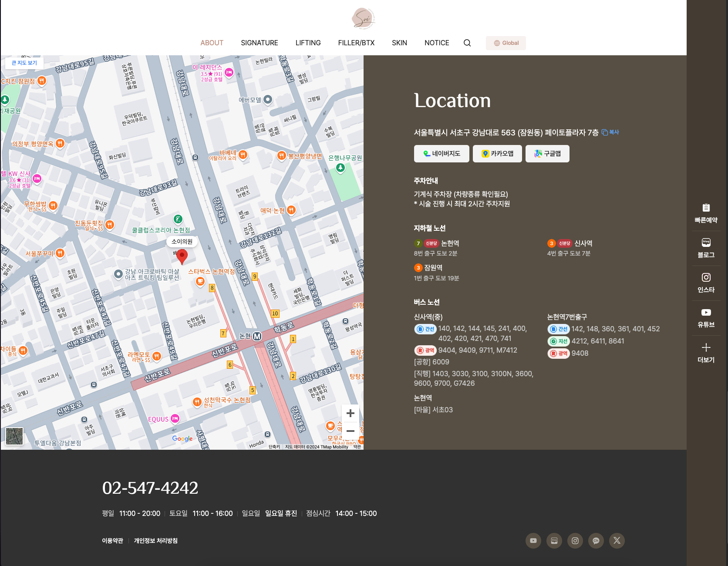Open the 유튜브 sidebar link
Screen dimensions: 728x566
click(706, 318)
